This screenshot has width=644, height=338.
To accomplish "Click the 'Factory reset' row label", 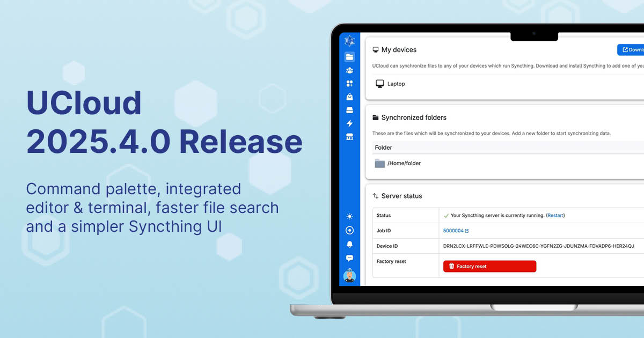I will point(391,261).
